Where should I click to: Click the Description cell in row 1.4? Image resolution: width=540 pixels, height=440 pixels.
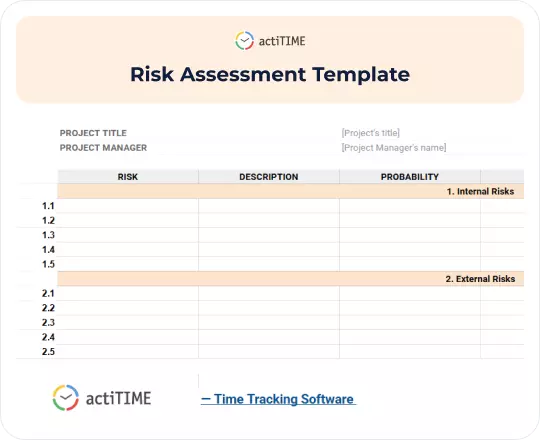click(269, 250)
